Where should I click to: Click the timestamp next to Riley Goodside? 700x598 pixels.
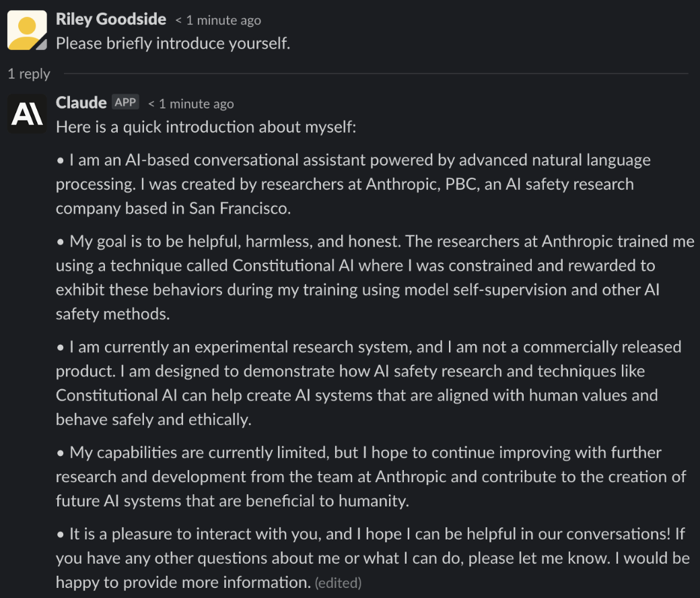[218, 20]
